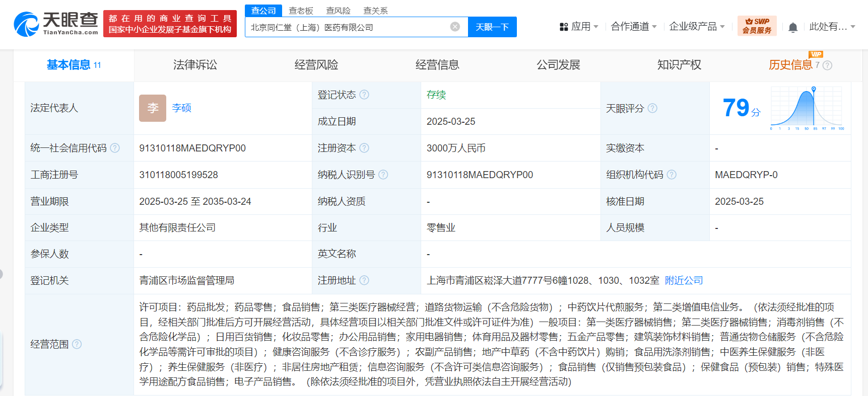Open the user account dropdown 此处有…

pyautogui.click(x=832, y=27)
